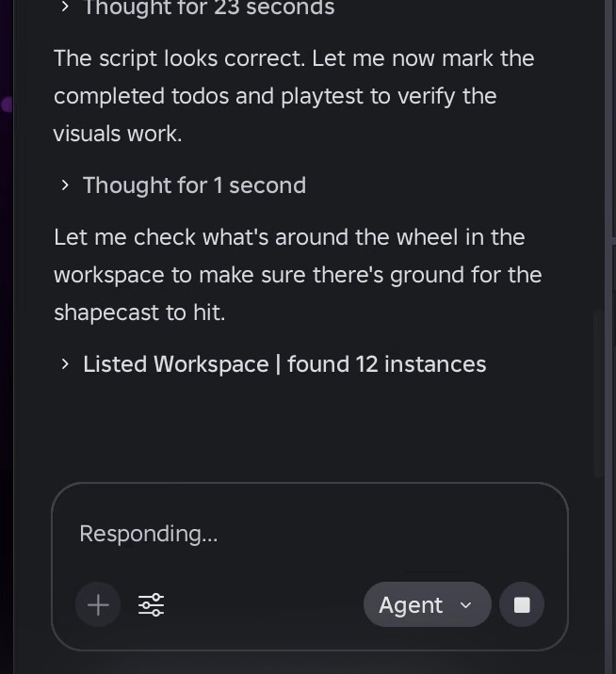Click the Thought for 23 seconds label
Screen dimensions: 616x674
click(x=209, y=7)
